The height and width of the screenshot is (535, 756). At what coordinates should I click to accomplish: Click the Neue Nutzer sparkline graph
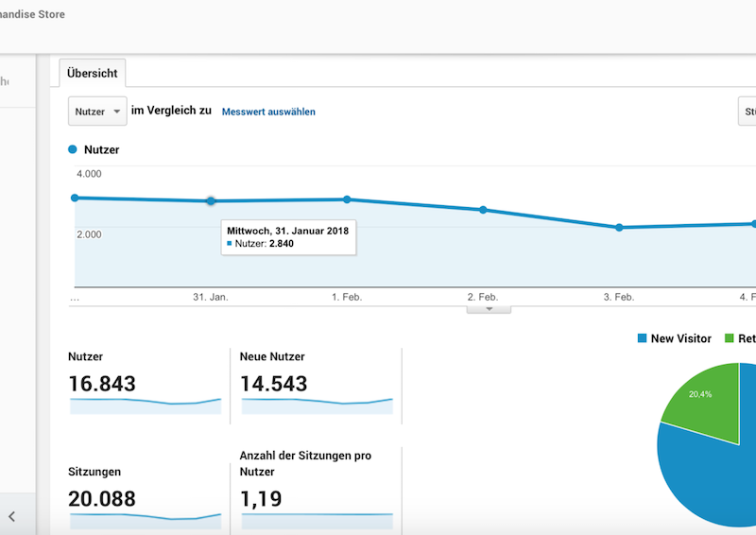point(317,405)
